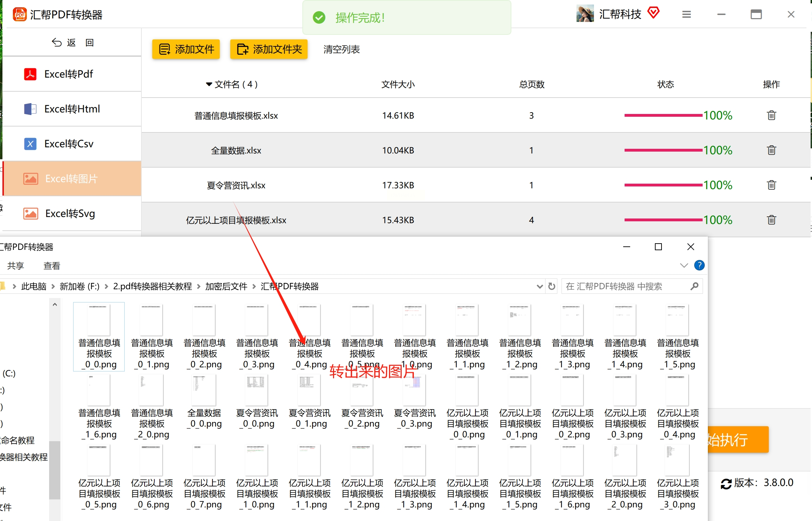This screenshot has height=521, width=812.
Task: Open address bar history dropdown arrow
Action: (x=540, y=286)
